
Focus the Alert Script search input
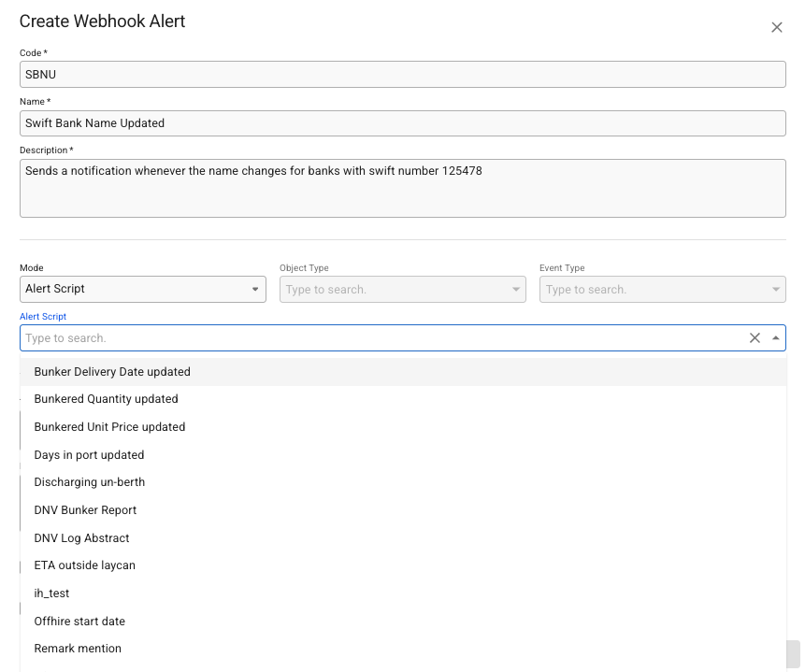tap(374, 338)
